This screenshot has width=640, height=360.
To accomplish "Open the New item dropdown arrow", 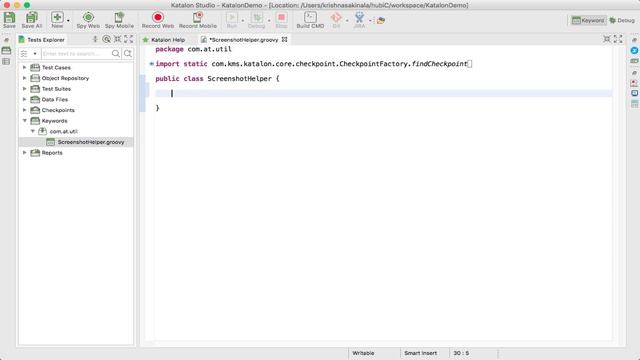I will click(x=68, y=20).
